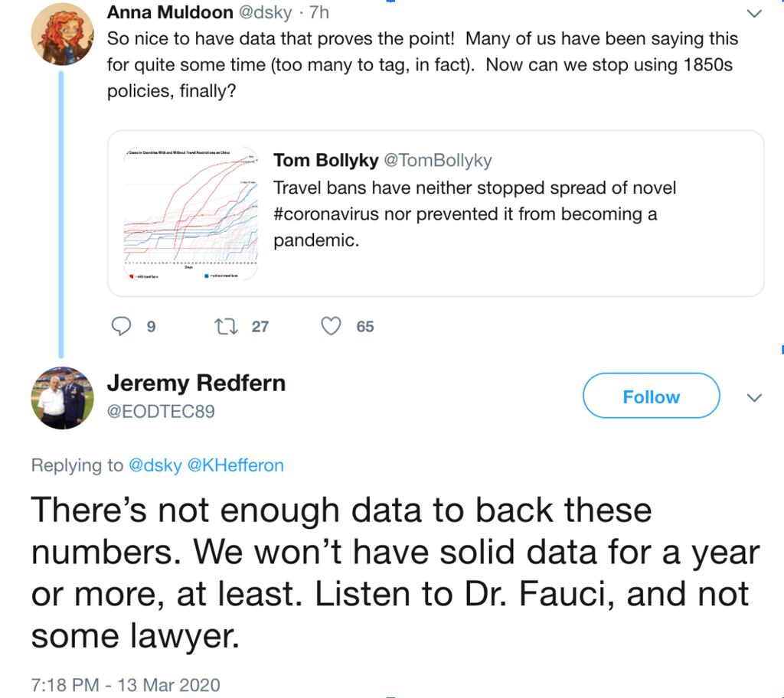
Task: Like the tweet using the heart icon
Action: pyautogui.click(x=332, y=326)
